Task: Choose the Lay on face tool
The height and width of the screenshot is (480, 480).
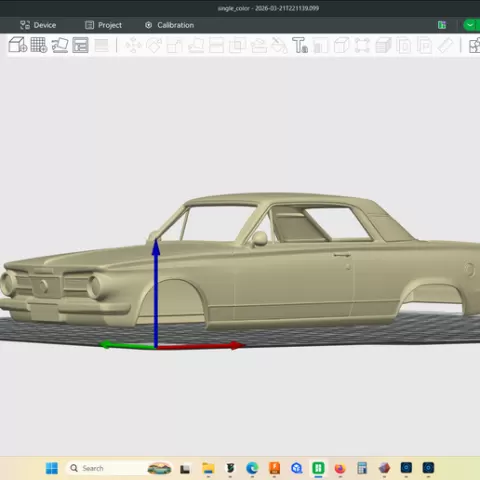Action: tap(196, 45)
